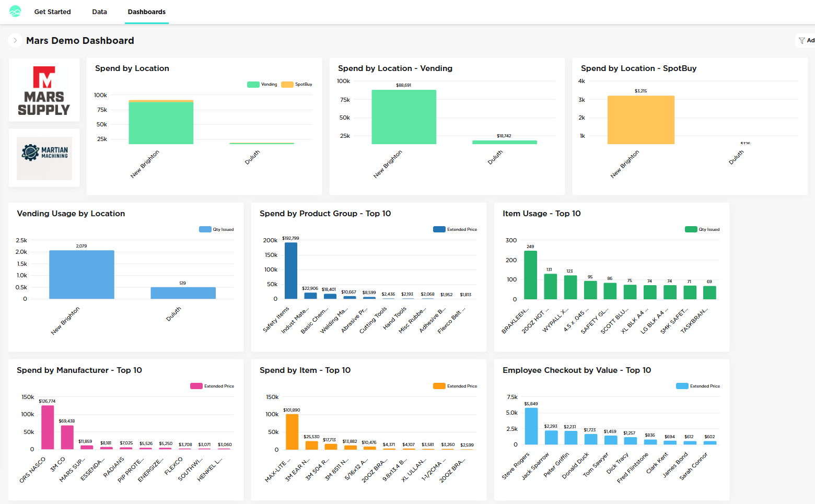Viewport: 815px width, 504px height.
Task: Click the ORS NASCO bar worth $126,774
Action: click(x=48, y=427)
